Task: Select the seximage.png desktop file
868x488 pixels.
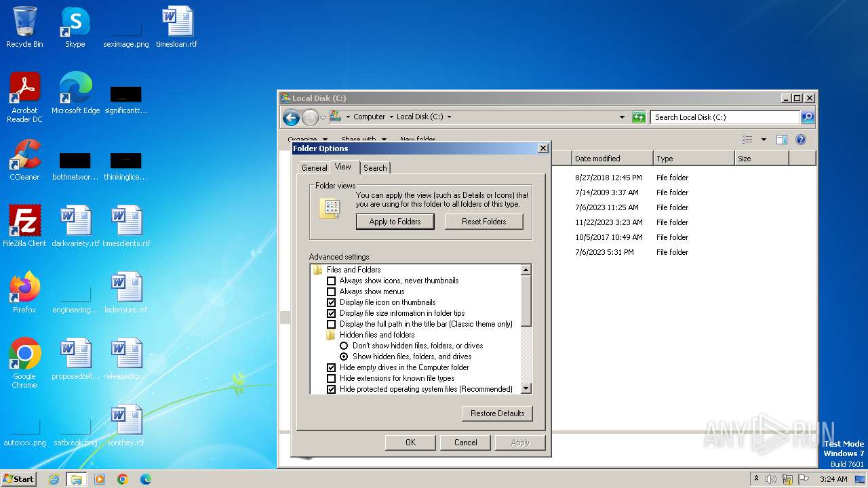Action: tap(126, 30)
